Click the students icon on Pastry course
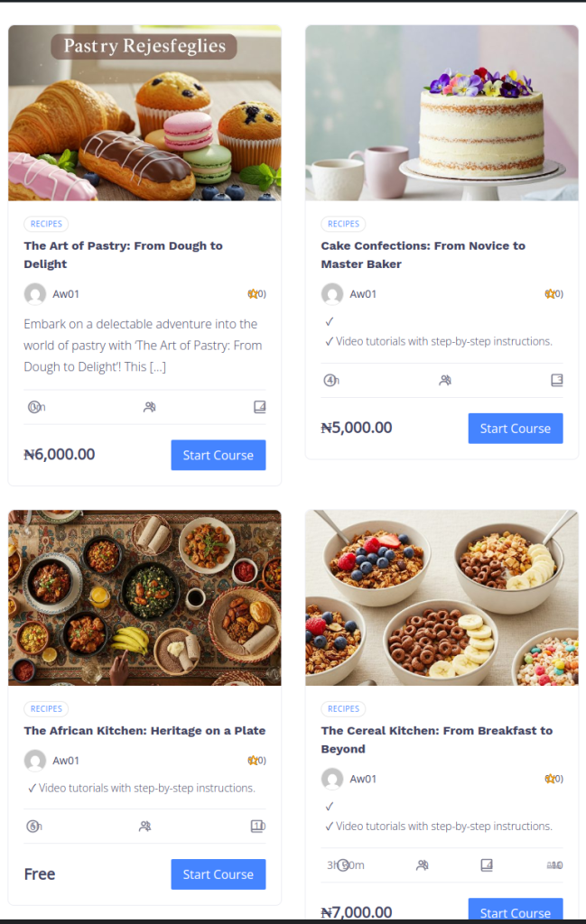The height and width of the screenshot is (924, 586). 149,407
